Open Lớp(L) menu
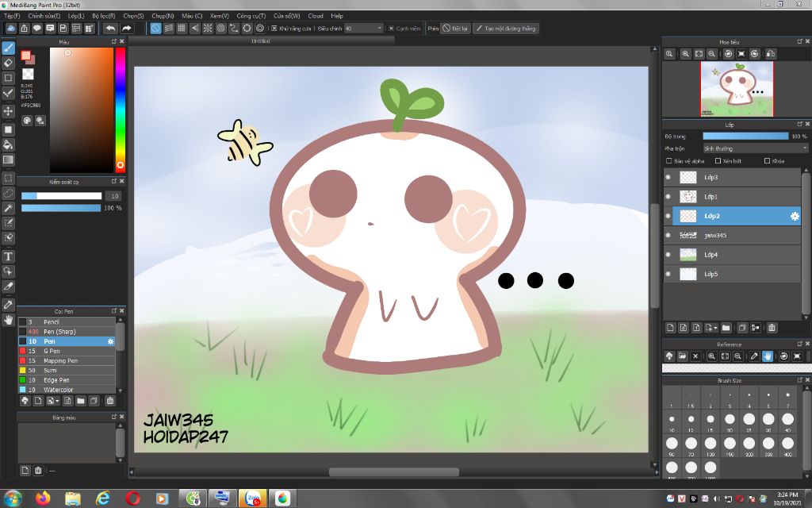The image size is (812, 508). 76,16
